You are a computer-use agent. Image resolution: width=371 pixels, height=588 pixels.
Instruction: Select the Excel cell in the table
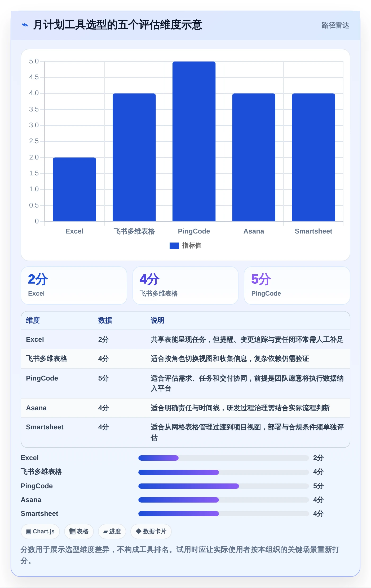pyautogui.click(x=35, y=340)
